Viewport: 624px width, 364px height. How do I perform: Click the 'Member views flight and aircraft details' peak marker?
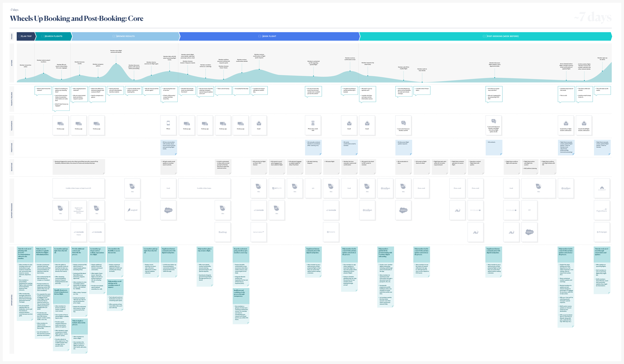[x=116, y=64]
